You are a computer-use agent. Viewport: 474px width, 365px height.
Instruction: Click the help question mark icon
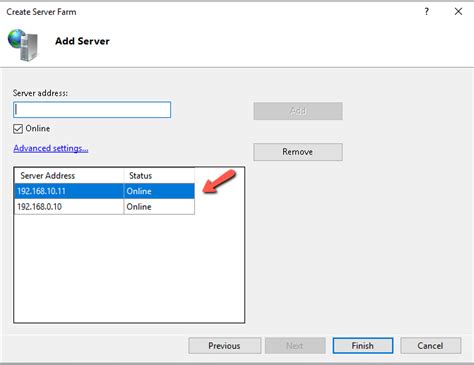[x=427, y=12]
